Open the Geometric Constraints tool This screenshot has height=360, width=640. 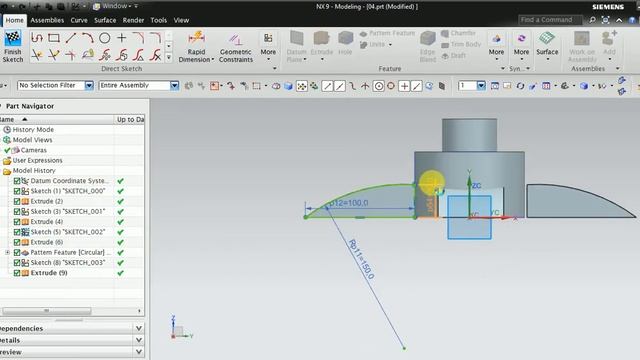tap(236, 47)
